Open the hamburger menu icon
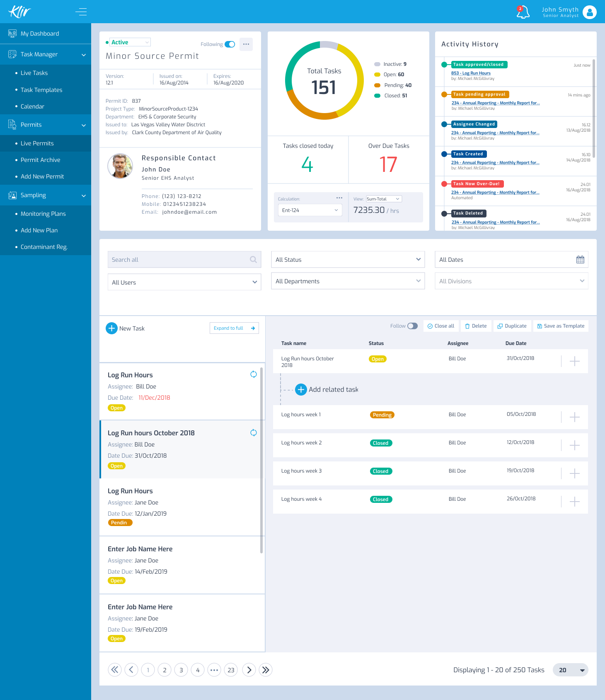605x700 pixels. [x=81, y=12]
